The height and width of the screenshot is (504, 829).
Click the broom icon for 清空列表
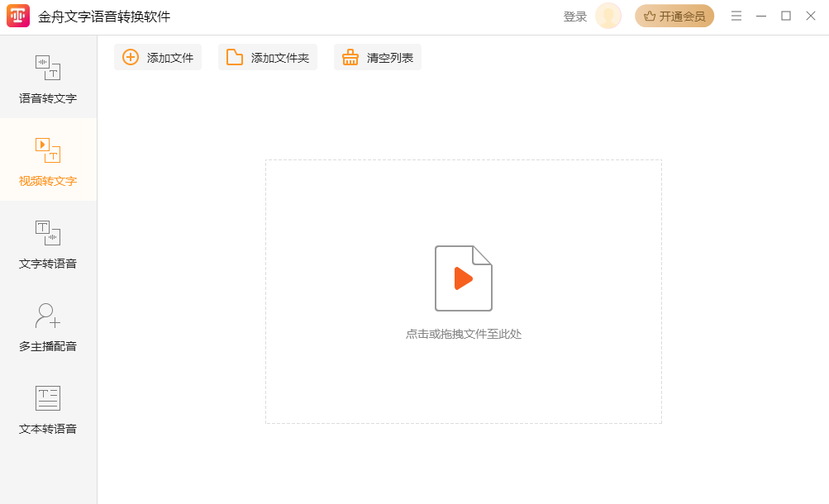pyautogui.click(x=350, y=57)
